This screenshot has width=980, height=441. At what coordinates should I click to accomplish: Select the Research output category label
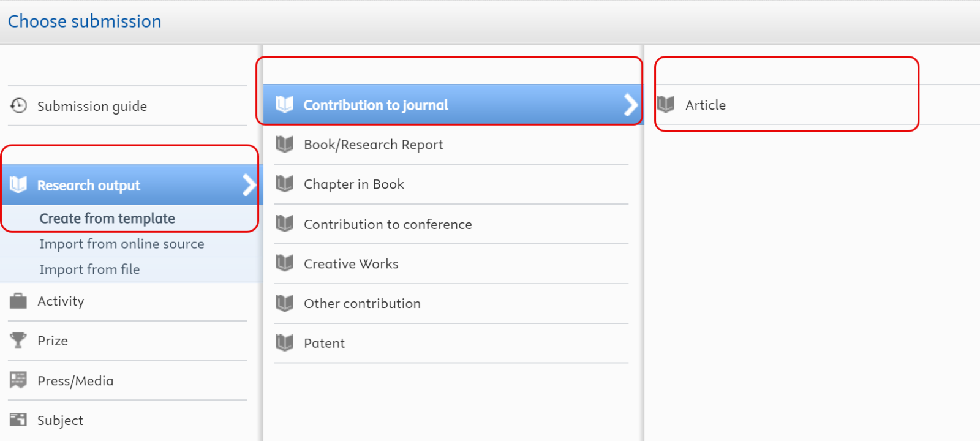pyautogui.click(x=89, y=186)
